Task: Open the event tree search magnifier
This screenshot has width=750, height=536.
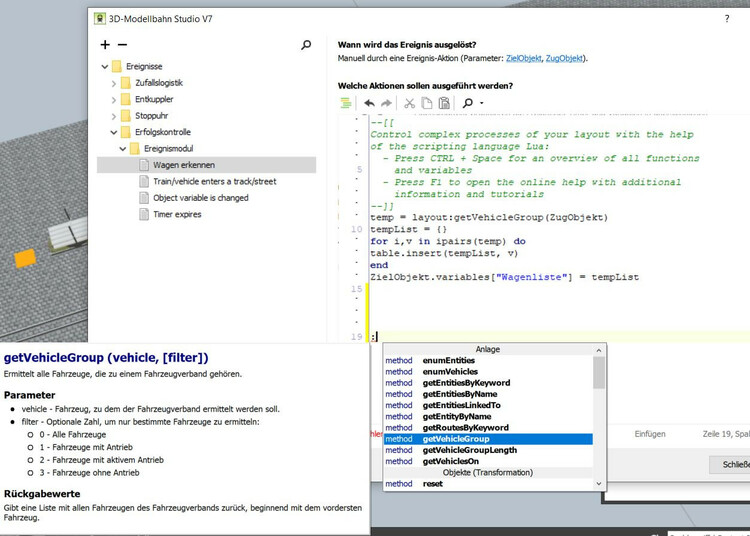Action: 306,45
